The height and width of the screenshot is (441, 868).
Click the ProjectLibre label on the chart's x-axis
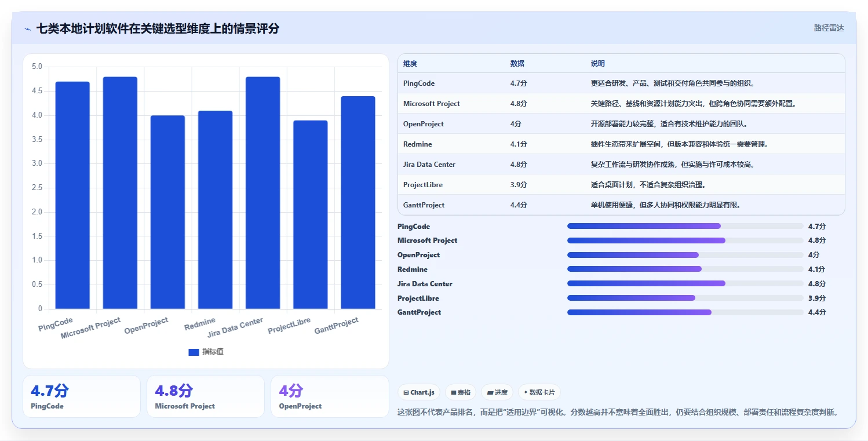289,326
